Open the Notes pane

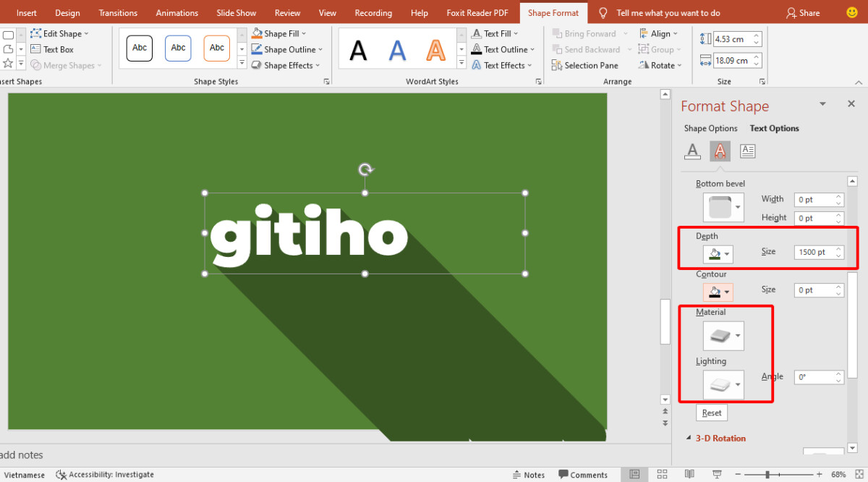click(529, 474)
